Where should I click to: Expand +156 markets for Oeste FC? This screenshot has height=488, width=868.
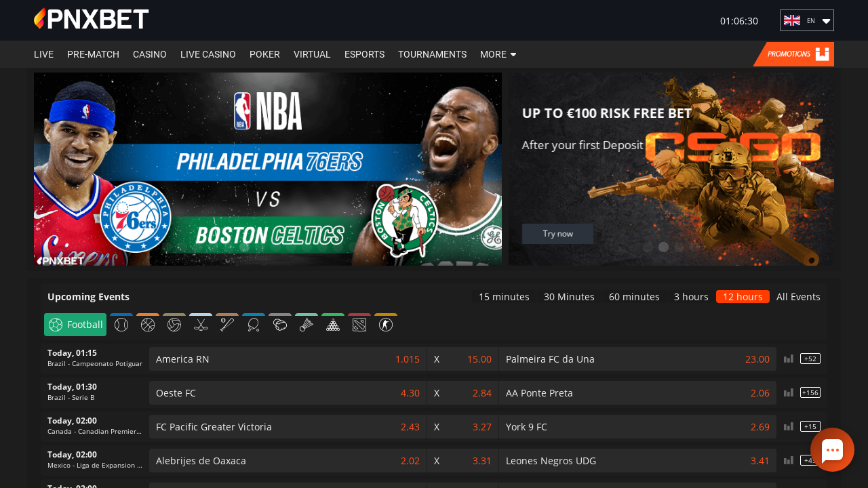tap(810, 392)
